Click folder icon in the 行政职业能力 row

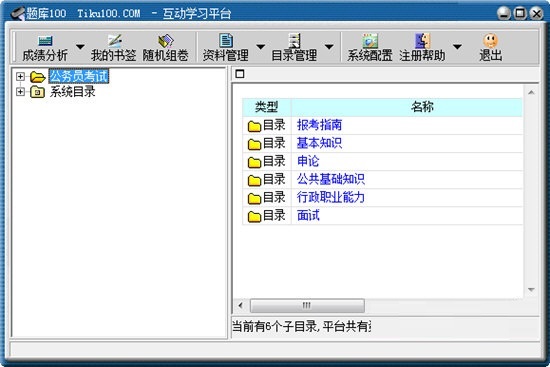(x=254, y=198)
